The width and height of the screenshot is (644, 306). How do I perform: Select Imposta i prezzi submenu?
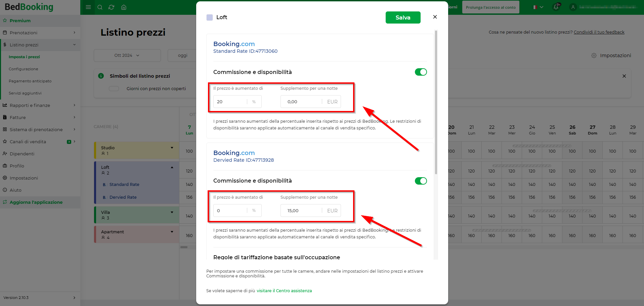click(24, 57)
